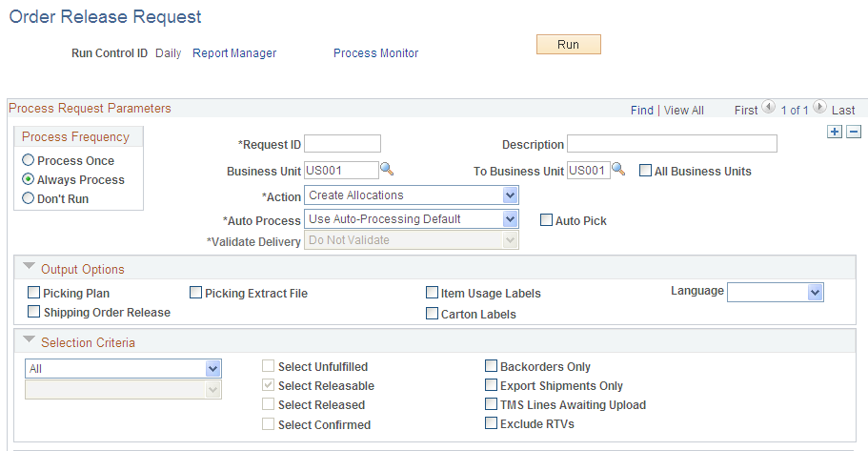Click Select Confirmed checkbox
This screenshot has height=451, width=868.
[269, 424]
